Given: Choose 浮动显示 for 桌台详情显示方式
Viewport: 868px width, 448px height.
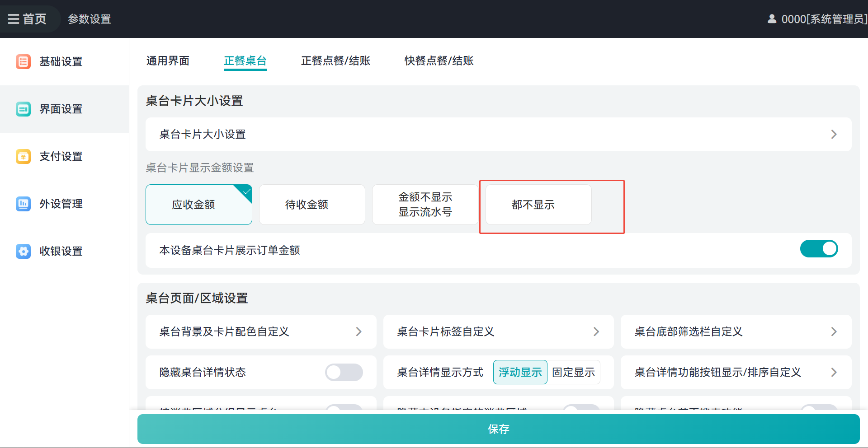Looking at the screenshot, I should click(520, 372).
